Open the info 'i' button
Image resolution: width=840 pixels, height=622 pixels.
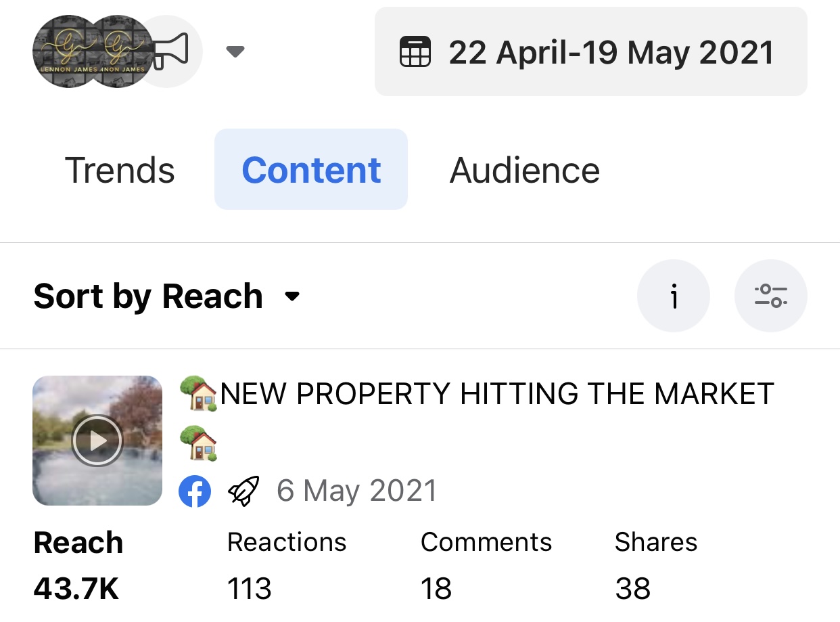point(674,296)
